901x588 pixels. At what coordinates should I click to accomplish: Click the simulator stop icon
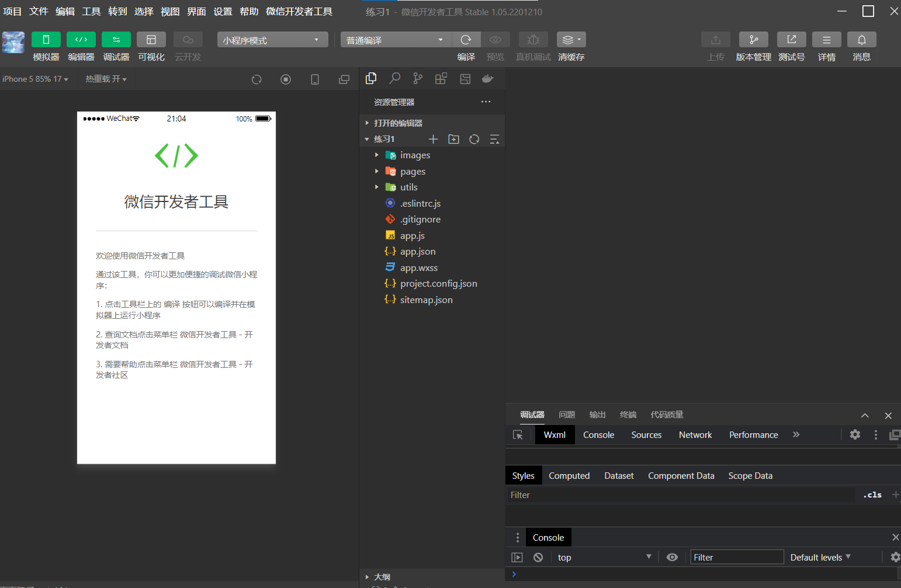pos(286,79)
